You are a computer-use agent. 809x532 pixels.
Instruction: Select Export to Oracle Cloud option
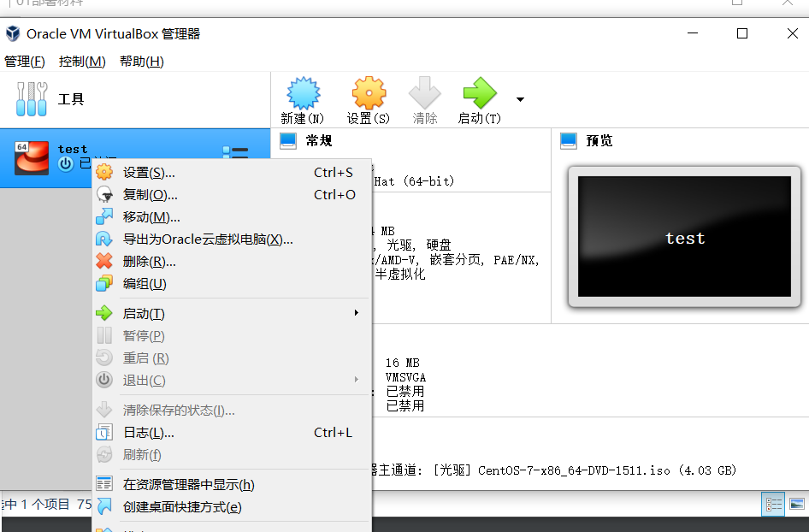(x=208, y=239)
